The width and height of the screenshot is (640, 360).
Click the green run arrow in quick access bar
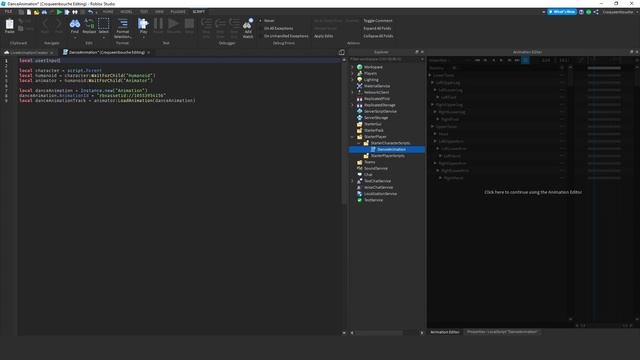pyautogui.click(x=59, y=12)
